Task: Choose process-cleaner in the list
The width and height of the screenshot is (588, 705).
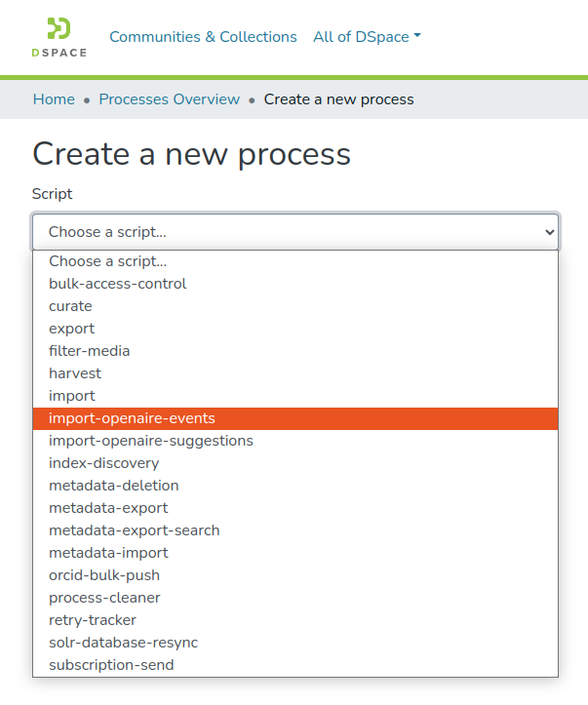Action: pos(104,598)
